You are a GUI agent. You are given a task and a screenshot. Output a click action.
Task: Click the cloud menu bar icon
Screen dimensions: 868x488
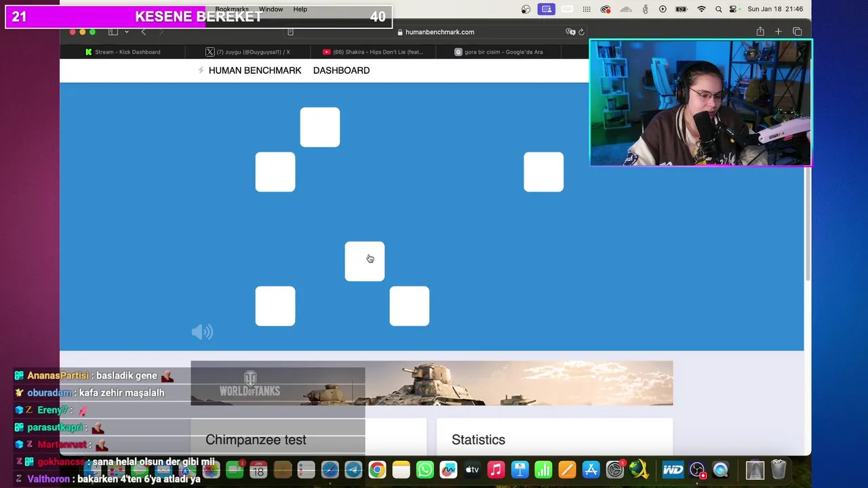click(626, 9)
